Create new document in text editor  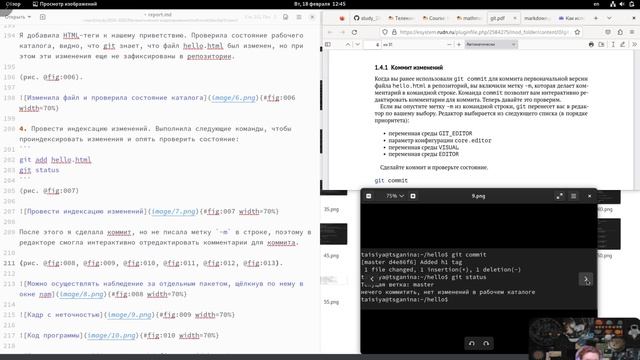click(x=42, y=17)
